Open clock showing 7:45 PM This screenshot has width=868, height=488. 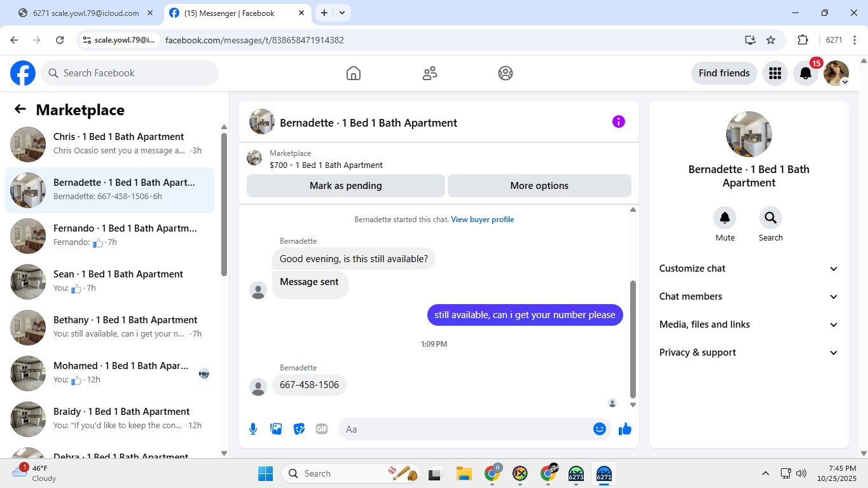[x=837, y=473]
